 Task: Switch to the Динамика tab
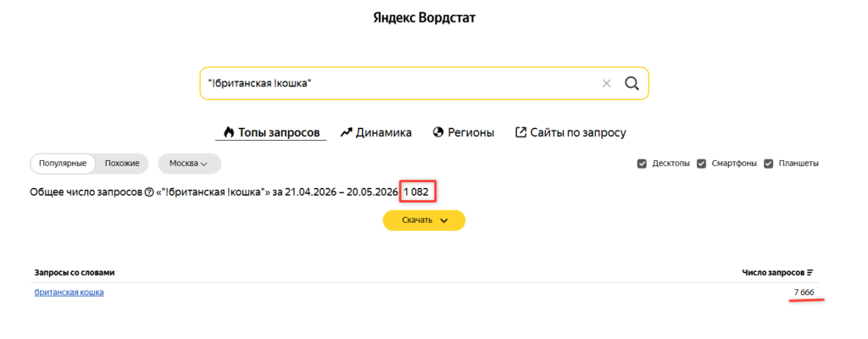[376, 133]
